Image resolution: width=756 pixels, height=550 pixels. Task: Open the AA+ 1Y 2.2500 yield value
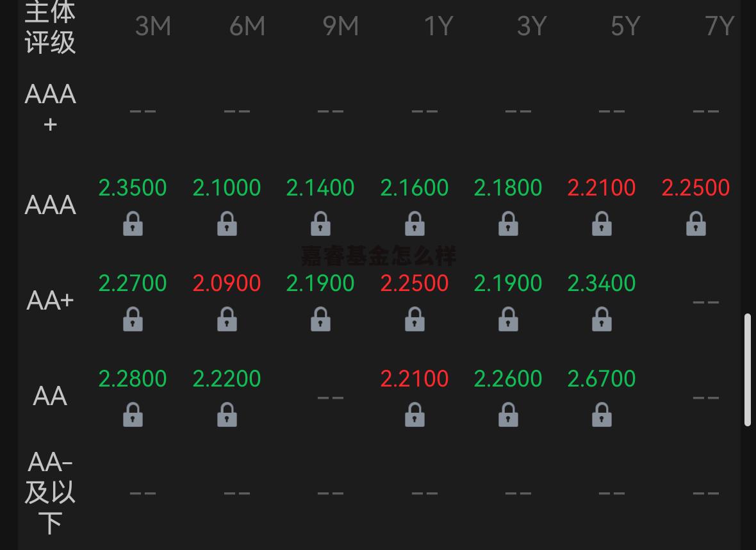(x=415, y=283)
